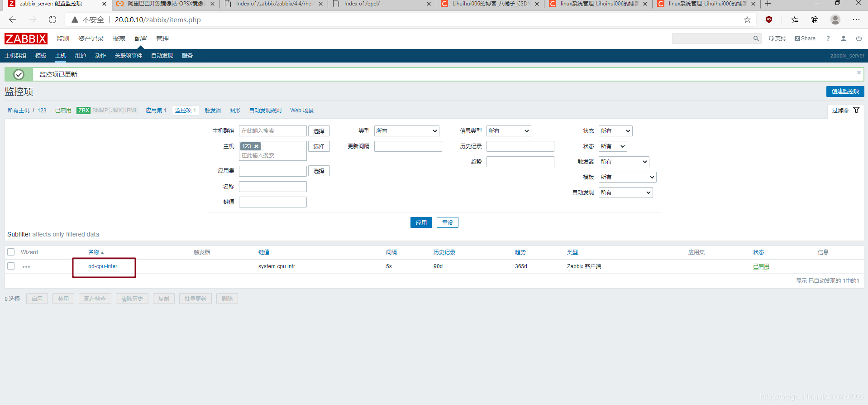Screen dimensions: 868x405
Task: Open the user profile icon in Zabbix header
Action: tap(844, 39)
